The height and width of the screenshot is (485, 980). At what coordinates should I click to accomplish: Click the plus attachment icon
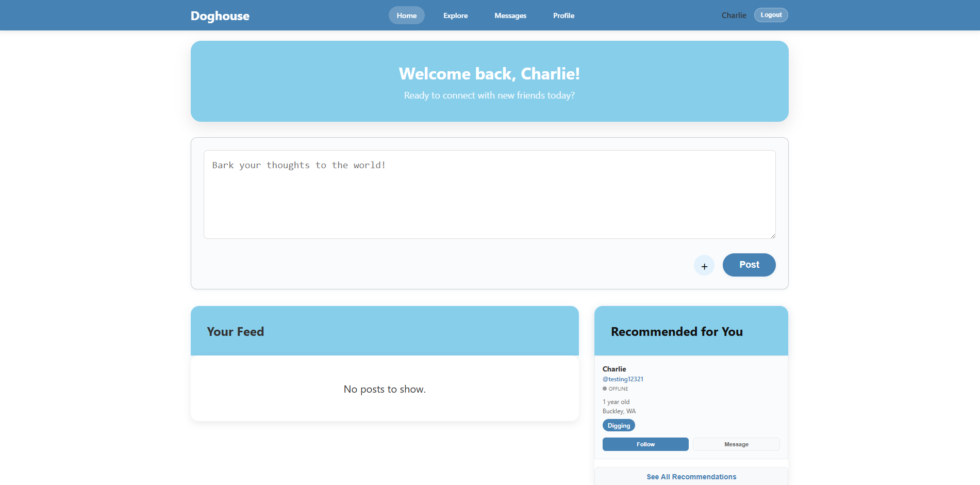[x=704, y=266]
